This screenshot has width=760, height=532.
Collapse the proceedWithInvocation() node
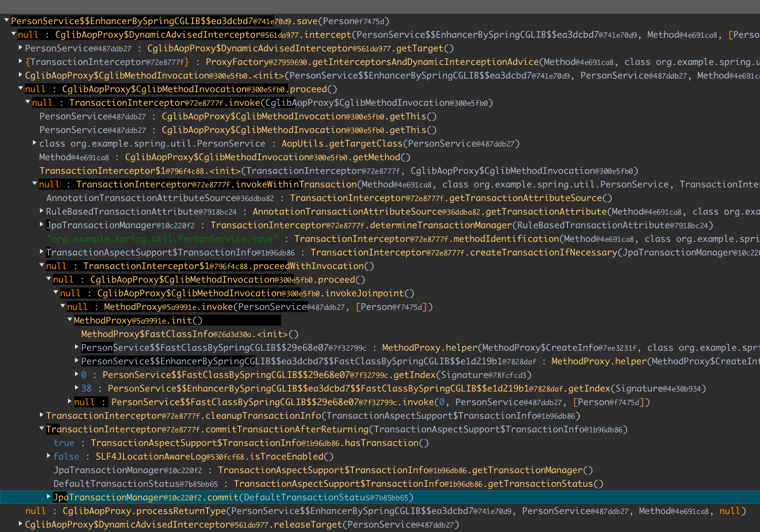42,265
